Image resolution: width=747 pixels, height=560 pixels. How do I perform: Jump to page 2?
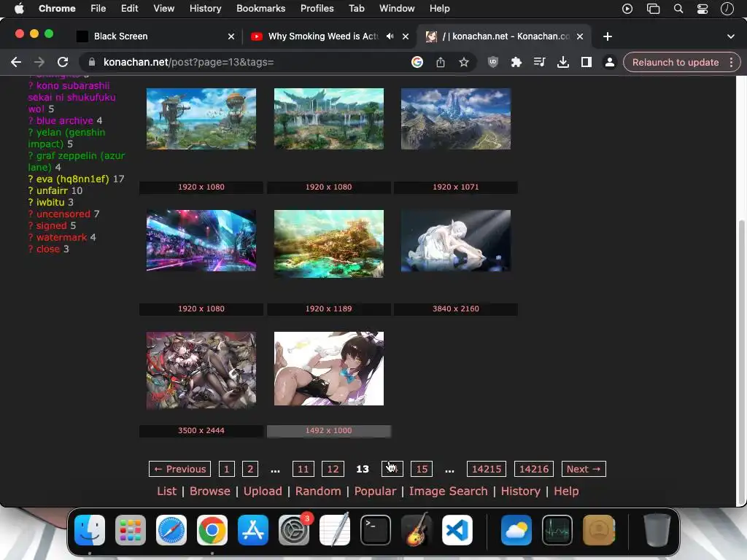tap(250, 469)
